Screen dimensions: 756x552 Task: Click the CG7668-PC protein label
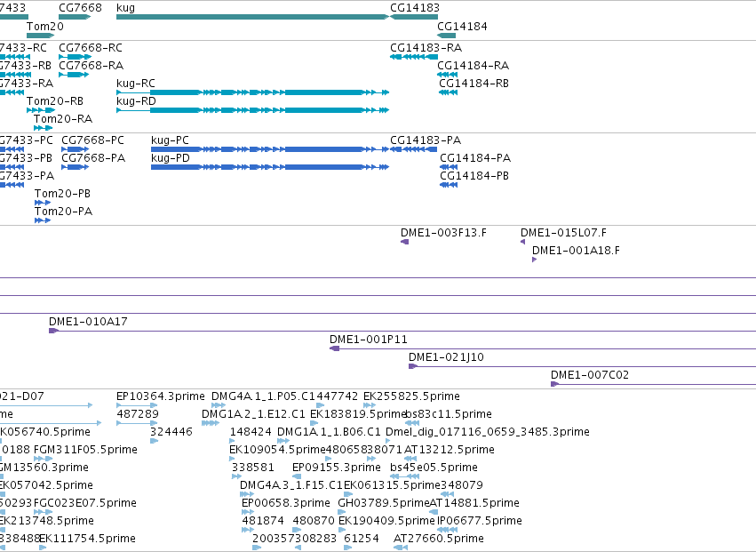coord(92,140)
